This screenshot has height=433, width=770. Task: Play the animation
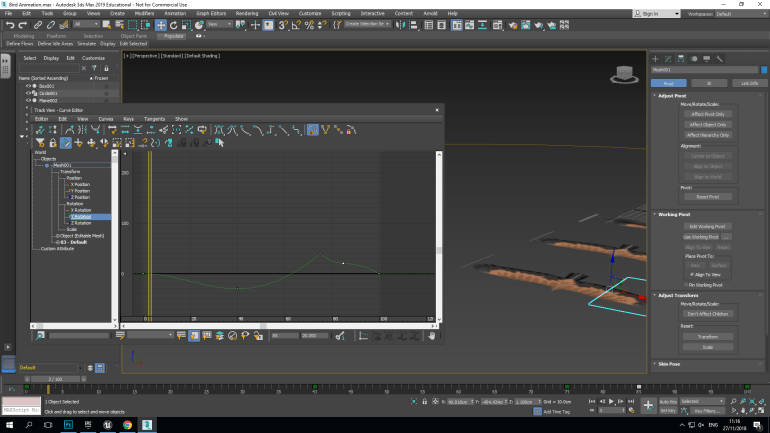coord(611,402)
